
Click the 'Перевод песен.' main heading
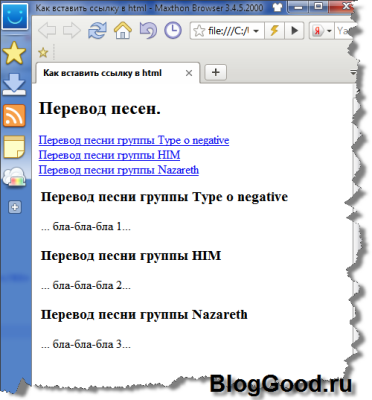click(100, 109)
